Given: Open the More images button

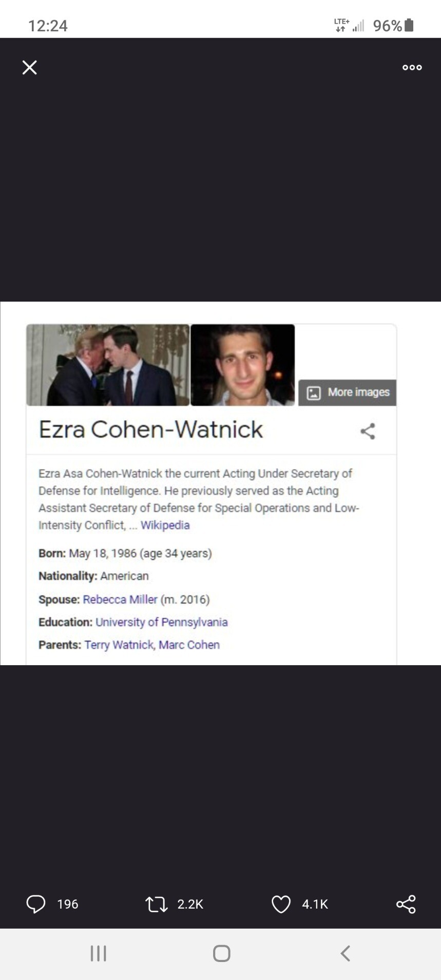Looking at the screenshot, I should tap(348, 393).
